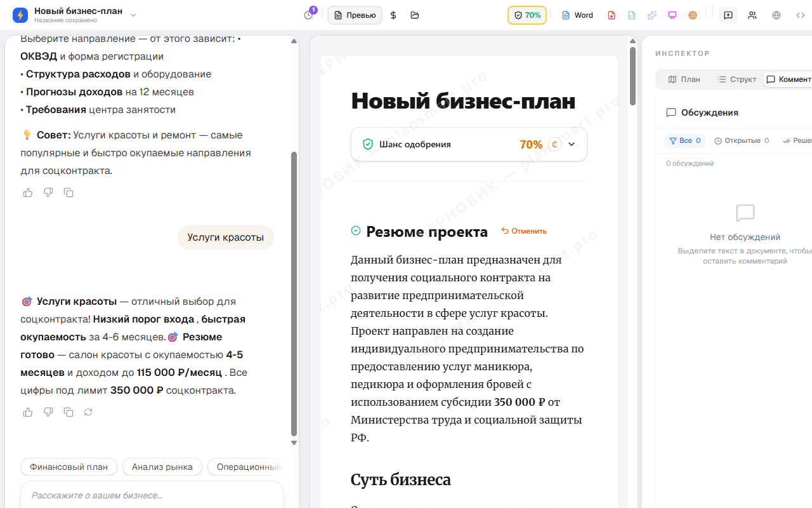Open the globe publish icon
Image resolution: width=812 pixels, height=508 pixels.
(776, 15)
